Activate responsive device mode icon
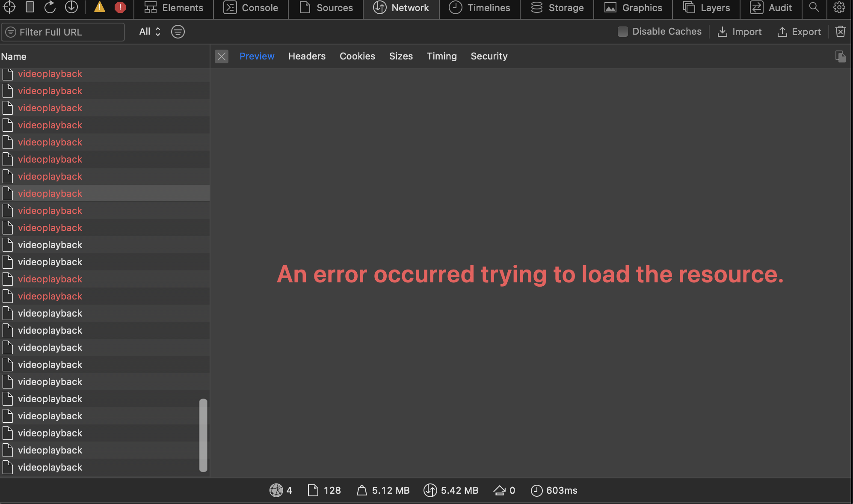This screenshot has height=504, width=853. (x=30, y=7)
